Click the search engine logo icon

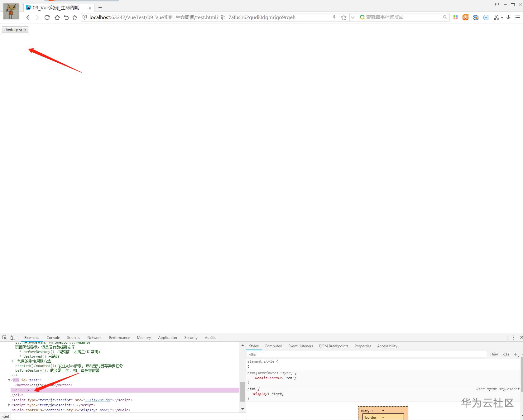pyautogui.click(x=362, y=17)
